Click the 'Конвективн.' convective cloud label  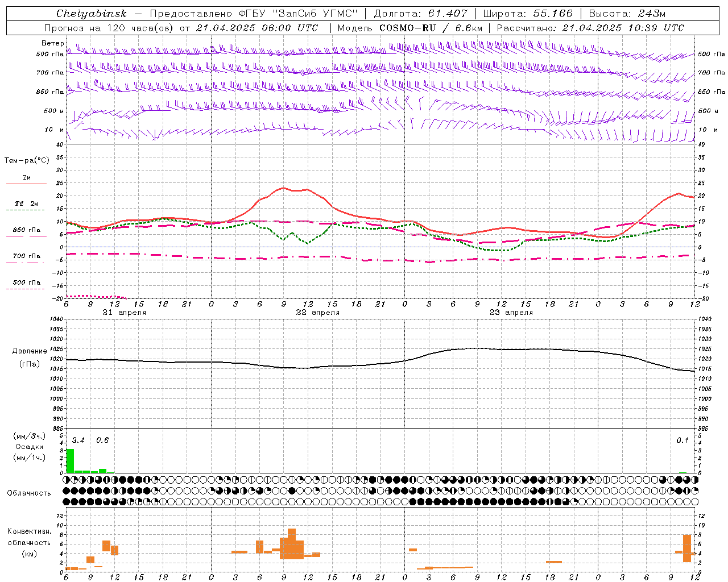tap(30, 531)
